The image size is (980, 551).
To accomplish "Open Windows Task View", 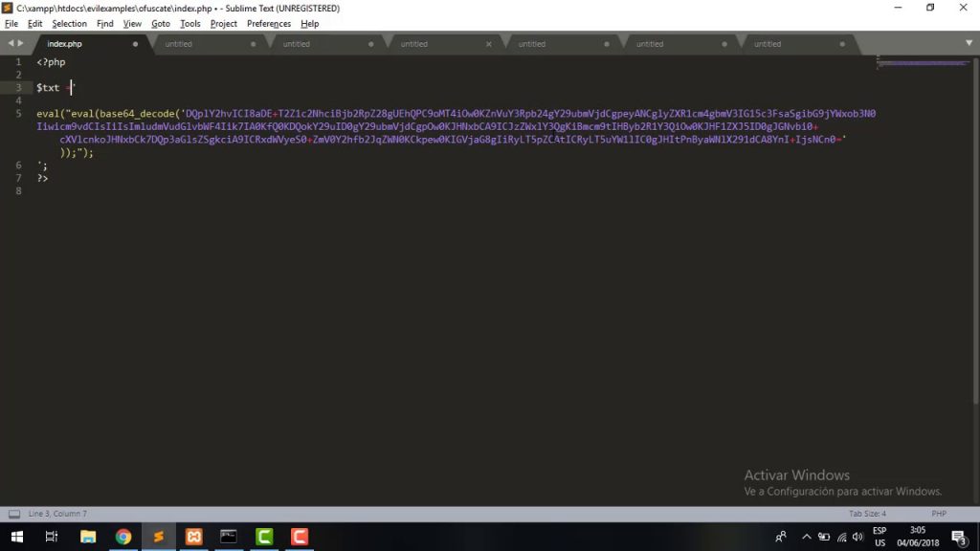I will 50,537.
